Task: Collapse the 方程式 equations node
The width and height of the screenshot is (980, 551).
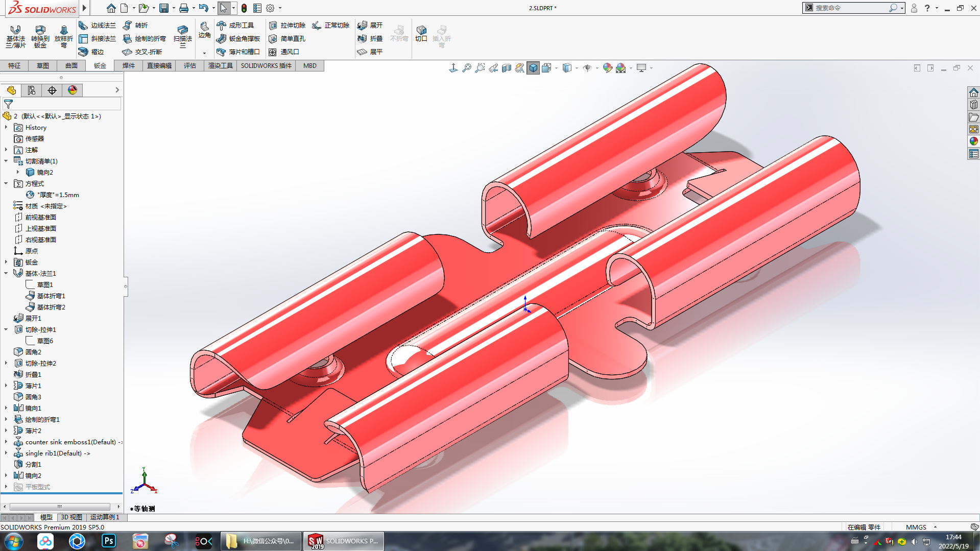Action: pyautogui.click(x=6, y=183)
